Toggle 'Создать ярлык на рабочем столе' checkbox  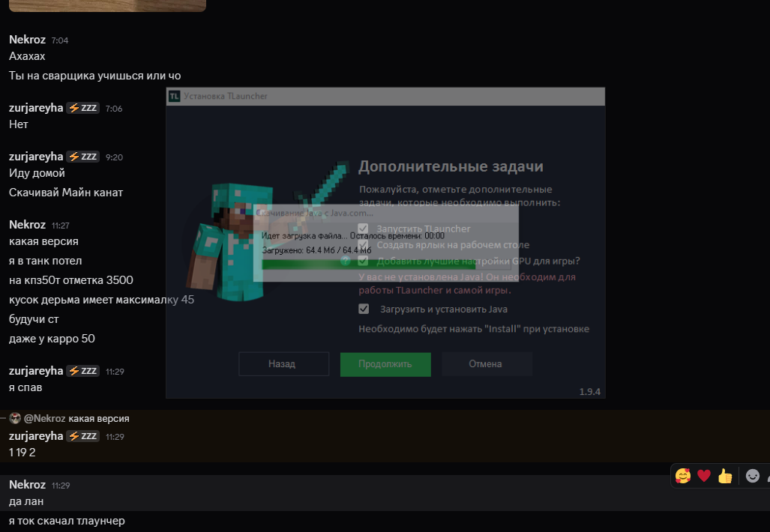[363, 244]
